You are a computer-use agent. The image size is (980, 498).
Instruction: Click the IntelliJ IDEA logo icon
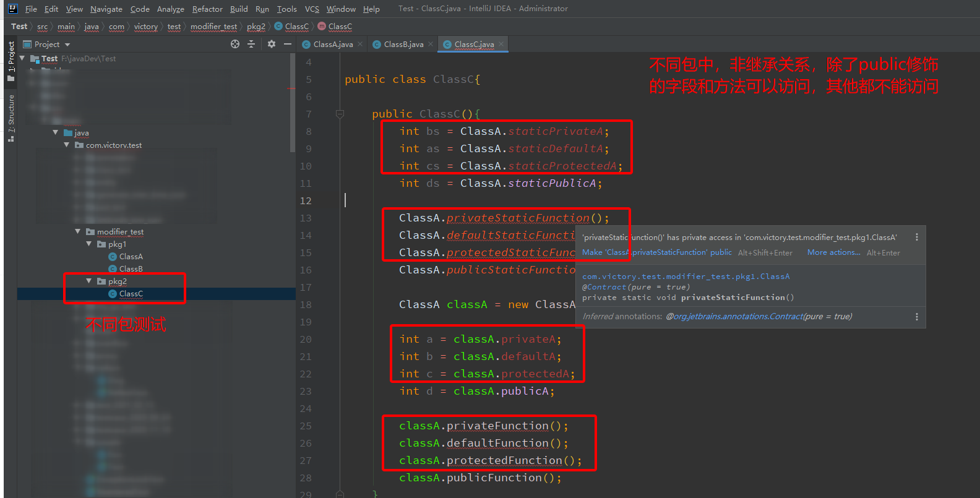tap(12, 9)
